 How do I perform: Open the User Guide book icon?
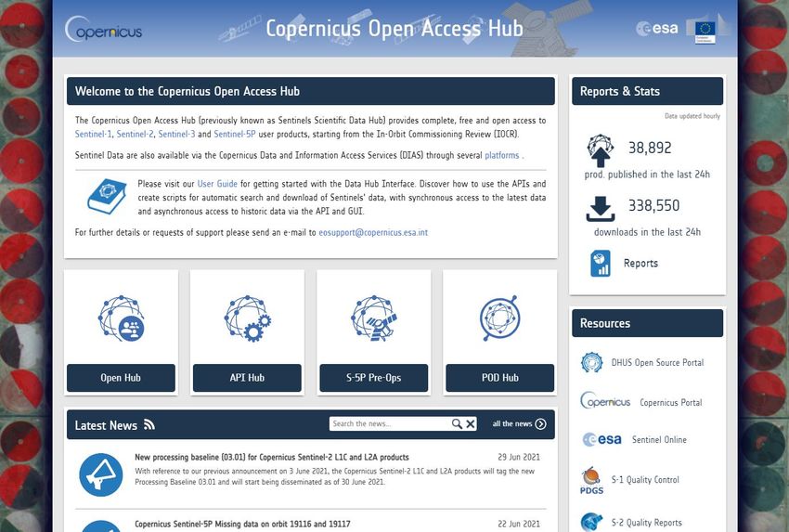107,196
